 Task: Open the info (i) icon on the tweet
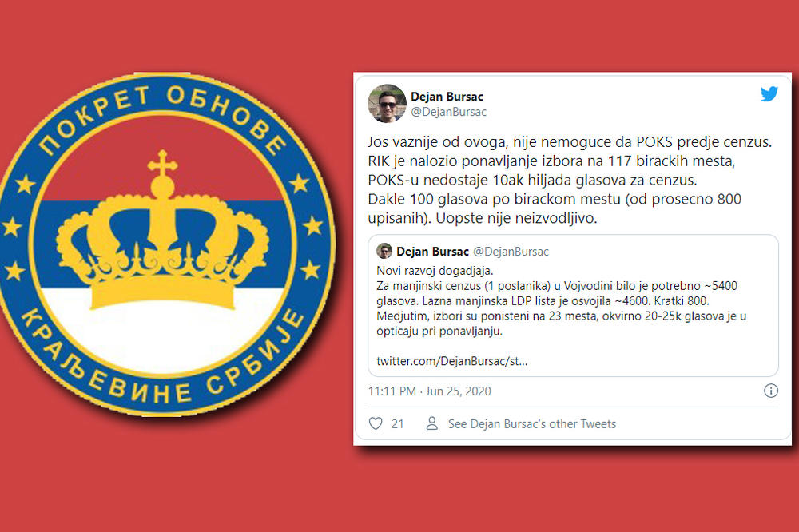771,391
